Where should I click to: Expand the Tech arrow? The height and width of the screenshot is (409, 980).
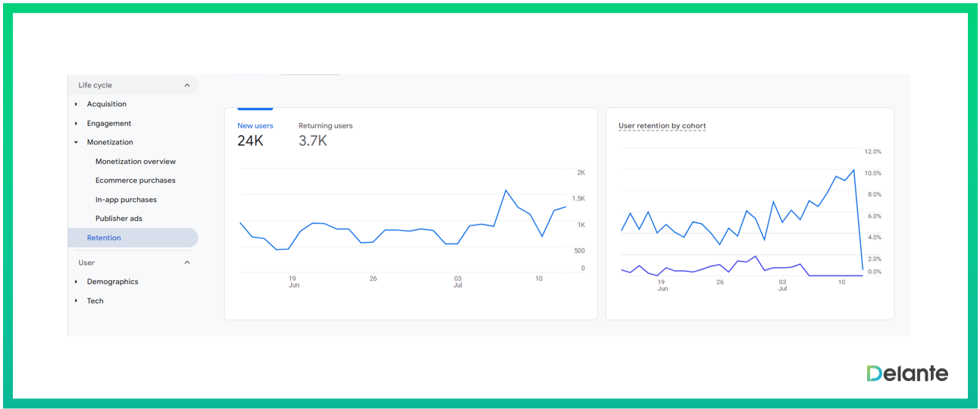coord(77,301)
